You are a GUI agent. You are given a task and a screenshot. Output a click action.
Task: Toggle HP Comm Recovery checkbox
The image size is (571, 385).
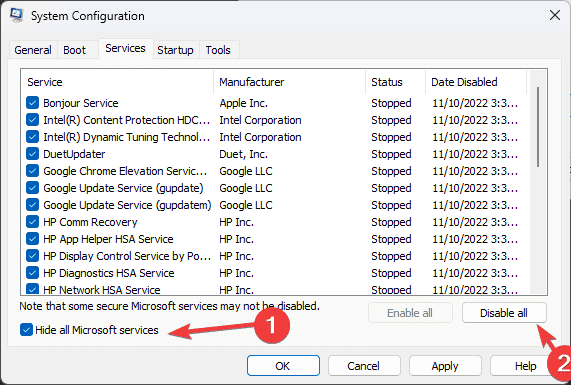coord(32,222)
